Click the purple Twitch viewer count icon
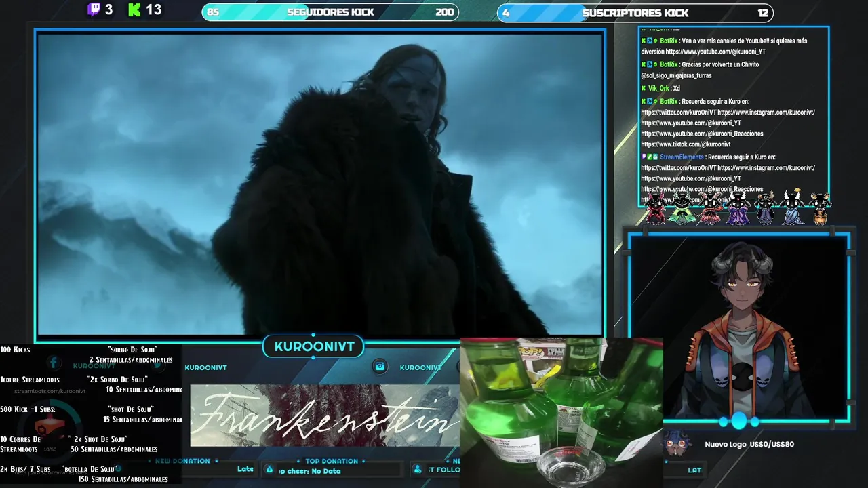The width and height of the screenshot is (868, 488). (94, 9)
